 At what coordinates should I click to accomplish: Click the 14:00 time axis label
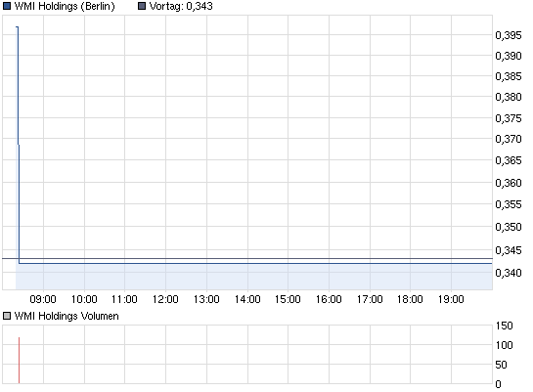pyautogui.click(x=247, y=299)
